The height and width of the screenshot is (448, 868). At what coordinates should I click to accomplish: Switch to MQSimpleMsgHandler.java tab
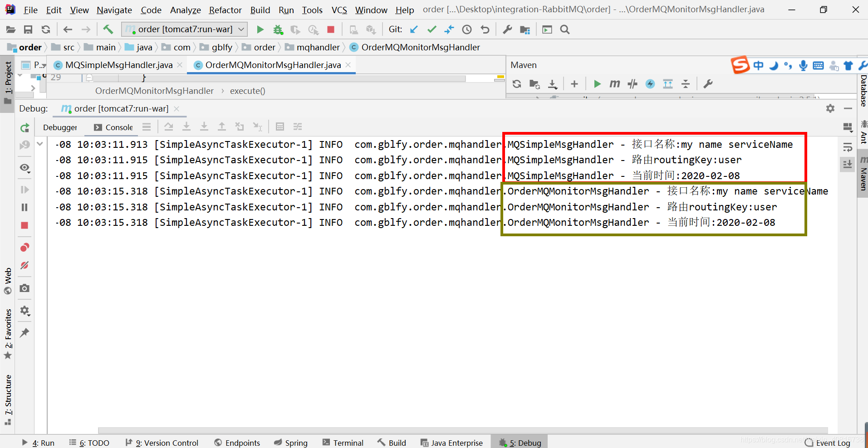point(119,65)
